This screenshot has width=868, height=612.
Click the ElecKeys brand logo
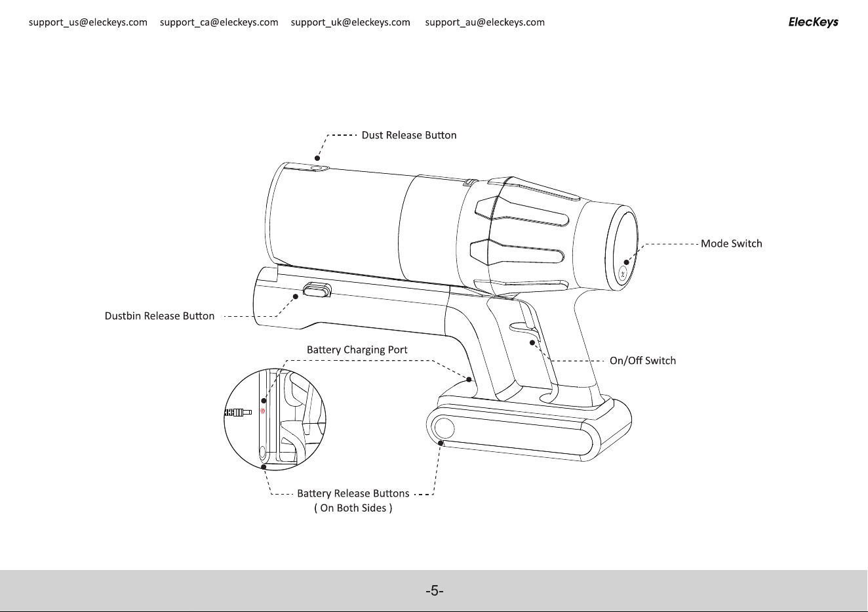(x=813, y=22)
